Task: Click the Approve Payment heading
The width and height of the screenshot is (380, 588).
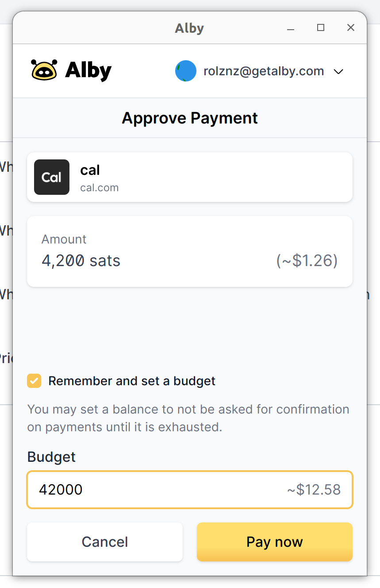Action: pos(190,118)
